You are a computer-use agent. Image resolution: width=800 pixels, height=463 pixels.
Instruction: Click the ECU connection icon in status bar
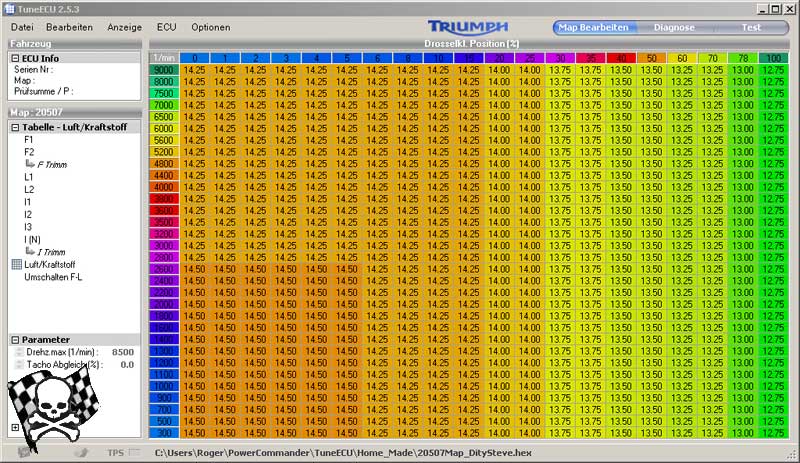[23, 452]
